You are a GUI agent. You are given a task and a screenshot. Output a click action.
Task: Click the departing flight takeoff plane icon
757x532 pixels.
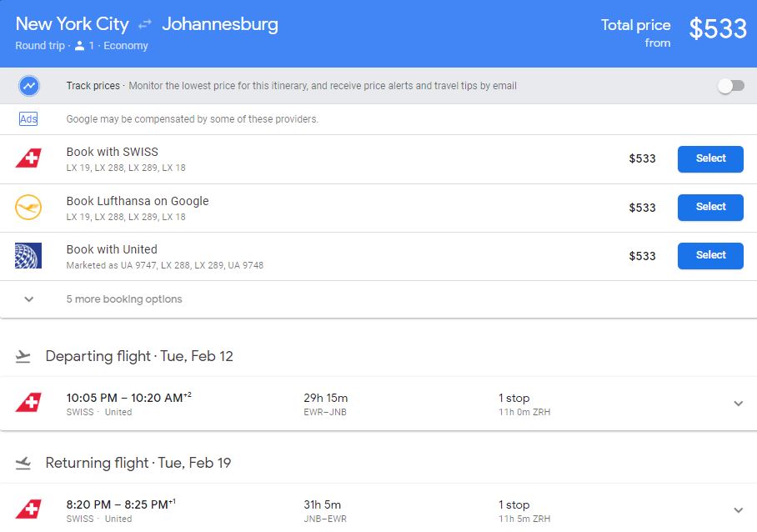[23, 357]
